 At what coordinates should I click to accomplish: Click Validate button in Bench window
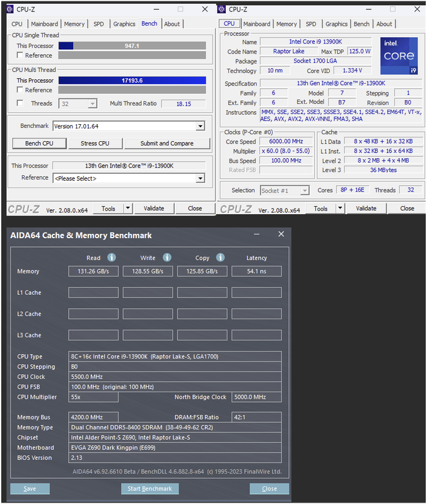pyautogui.click(x=154, y=209)
